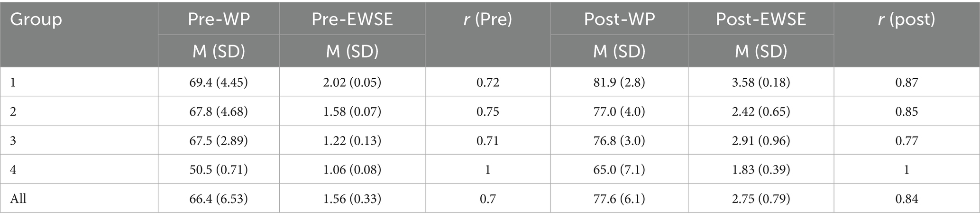Select the M (SD) subheader under Post-EWSE
The height and width of the screenshot is (221, 980).
click(x=760, y=51)
